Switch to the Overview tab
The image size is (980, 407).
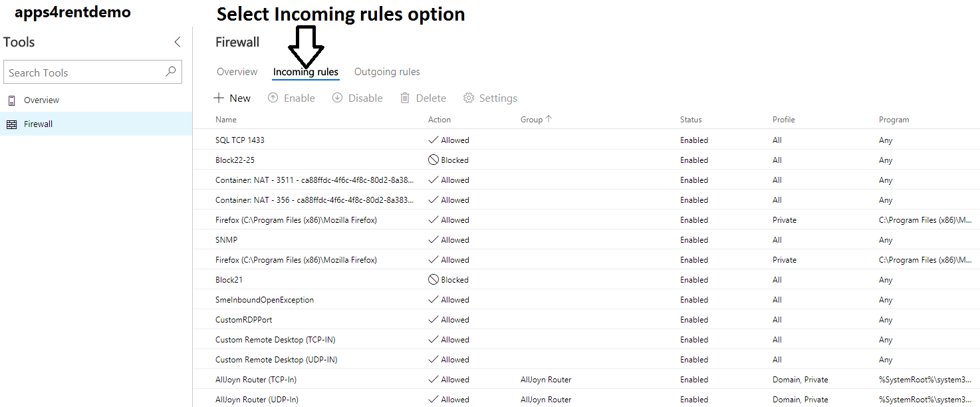[237, 72]
